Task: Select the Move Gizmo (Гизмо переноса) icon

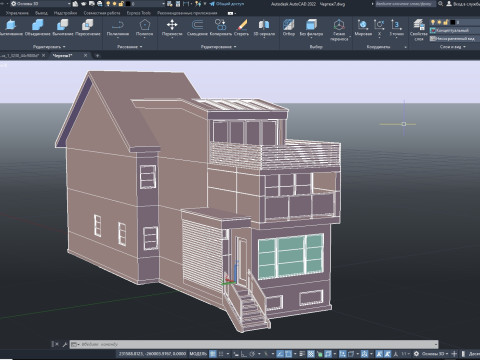Action: click(x=339, y=25)
